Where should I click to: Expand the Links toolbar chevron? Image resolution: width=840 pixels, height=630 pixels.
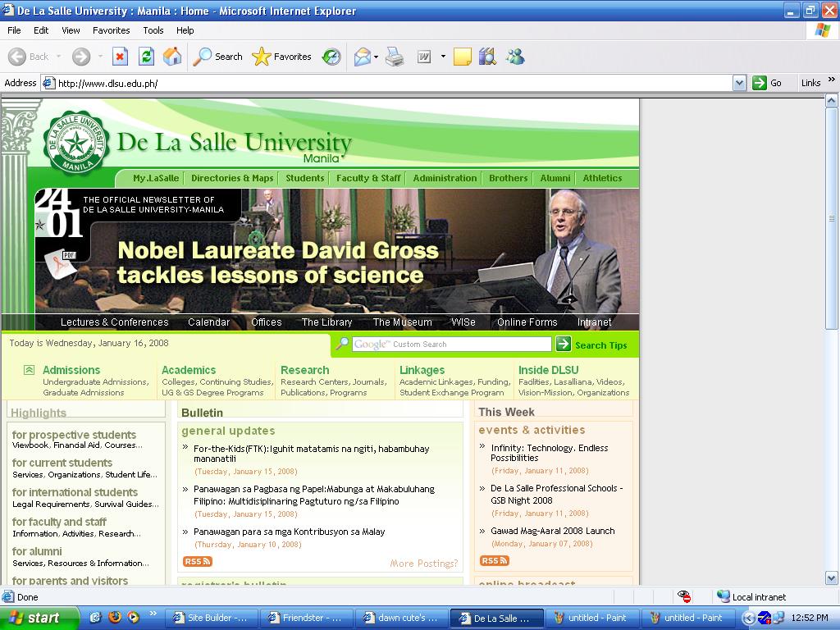[832, 80]
